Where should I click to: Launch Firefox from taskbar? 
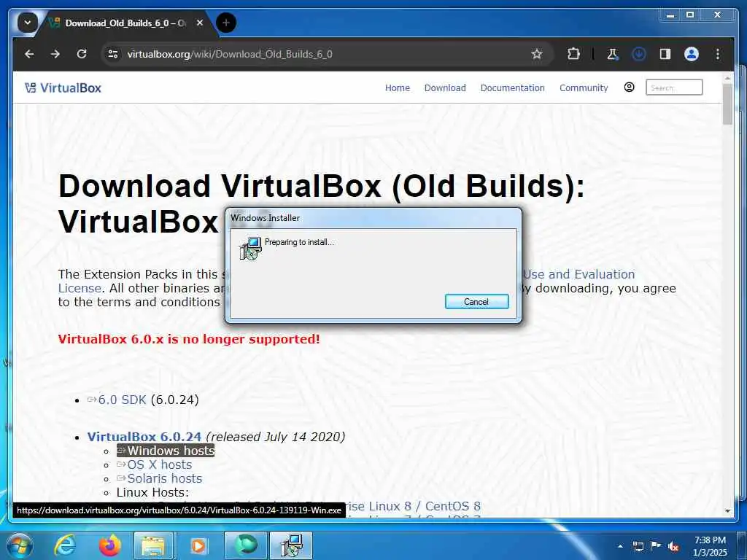pyautogui.click(x=109, y=545)
